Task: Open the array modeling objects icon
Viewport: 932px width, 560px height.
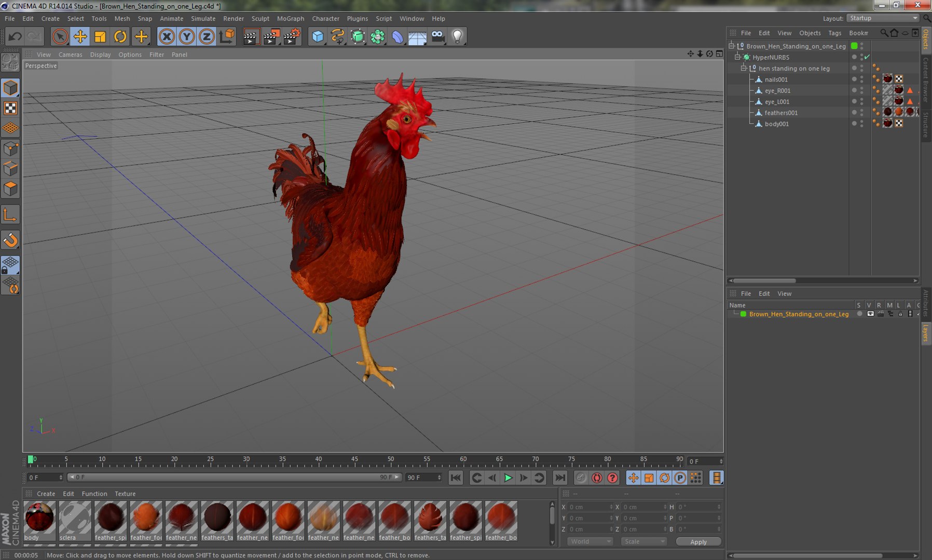Action: coord(378,36)
